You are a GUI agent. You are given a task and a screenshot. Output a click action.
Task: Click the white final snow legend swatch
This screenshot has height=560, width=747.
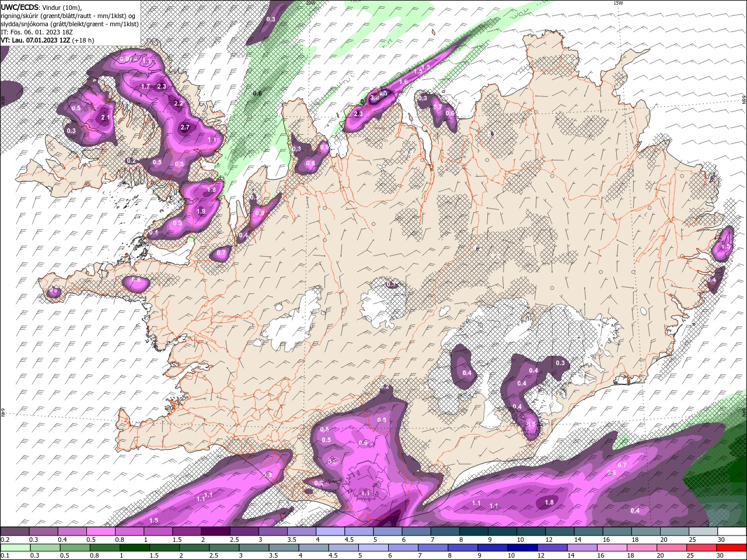tap(732, 531)
